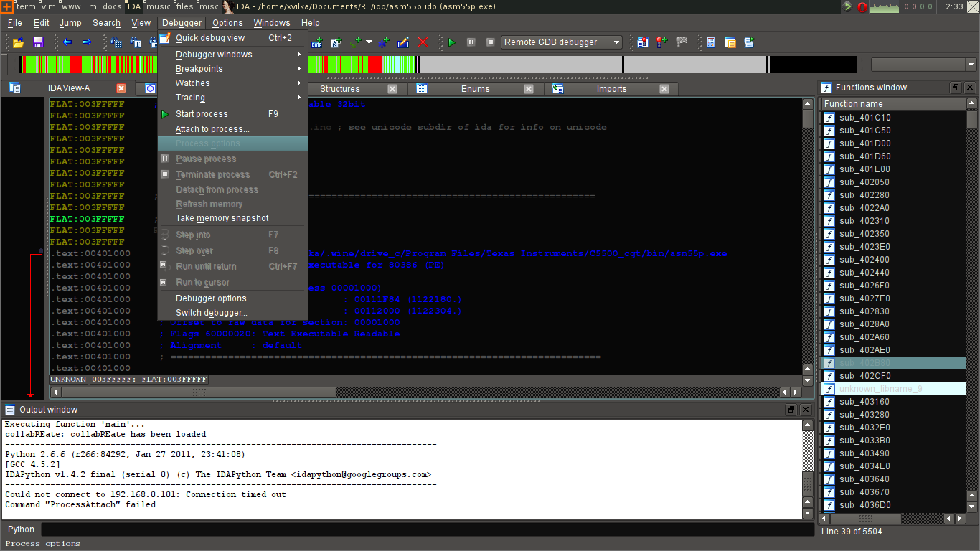Close the IDA View-A tab
980x551 pixels.
121,88
